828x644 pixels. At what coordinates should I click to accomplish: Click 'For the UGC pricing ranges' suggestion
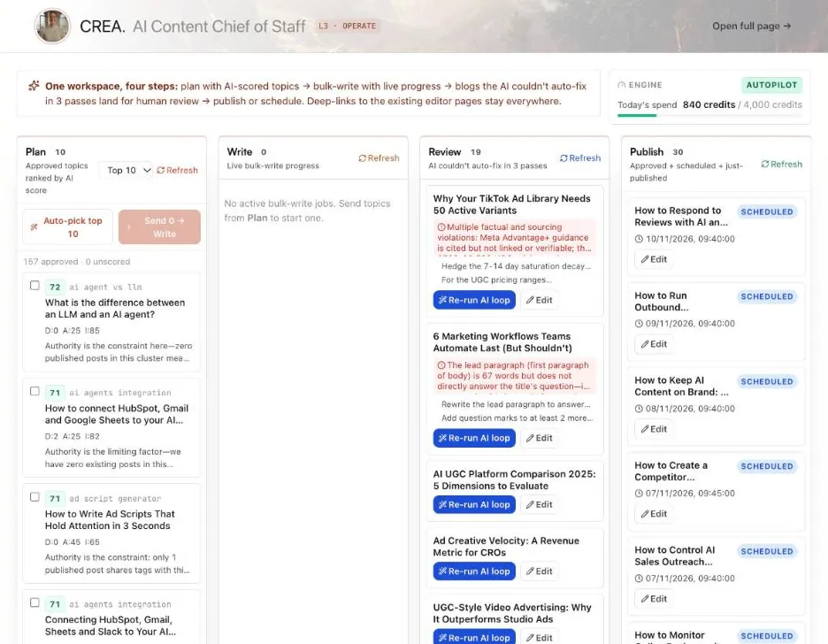coord(496,280)
